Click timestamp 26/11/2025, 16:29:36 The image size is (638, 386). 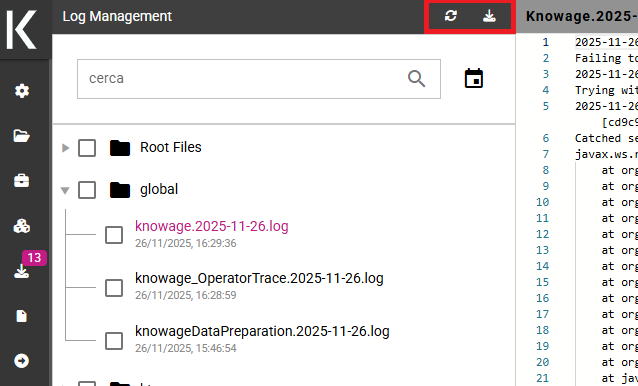(x=186, y=243)
